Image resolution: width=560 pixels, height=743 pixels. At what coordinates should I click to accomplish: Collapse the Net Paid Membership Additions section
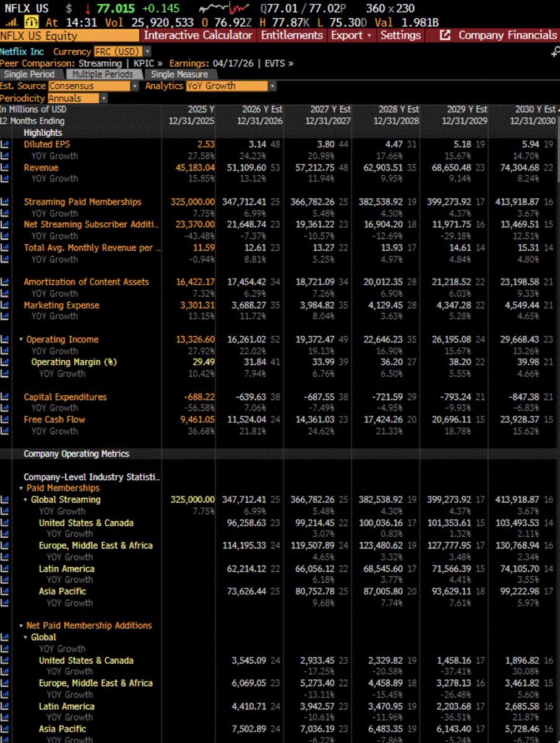21,626
